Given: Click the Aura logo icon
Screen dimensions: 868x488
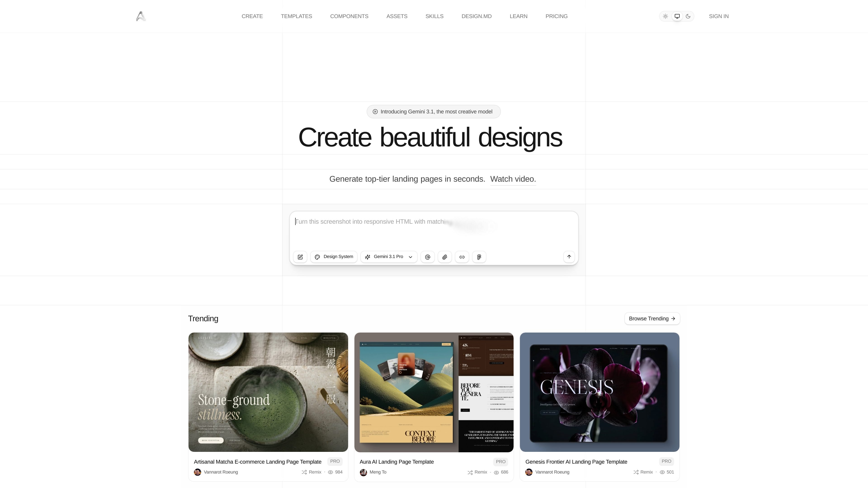Looking at the screenshot, I should pos(141,16).
